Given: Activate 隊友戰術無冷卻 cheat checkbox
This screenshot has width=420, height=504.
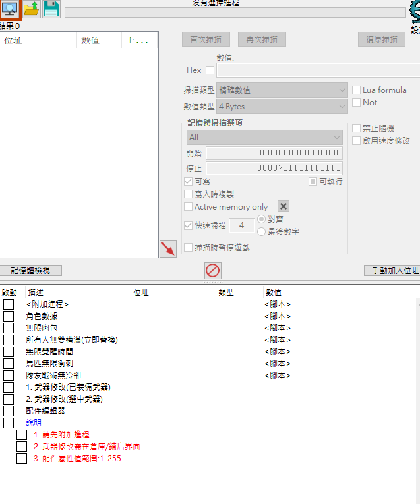Looking at the screenshot, I should tap(9, 375).
